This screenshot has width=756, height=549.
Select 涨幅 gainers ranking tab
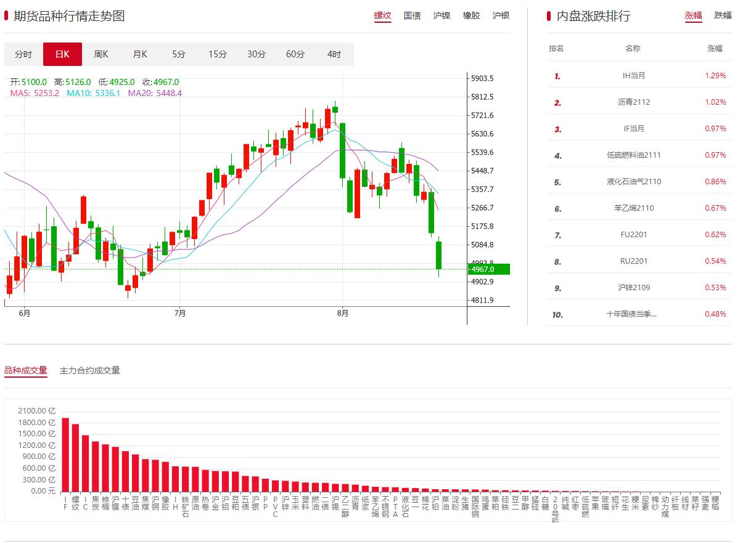tap(693, 15)
